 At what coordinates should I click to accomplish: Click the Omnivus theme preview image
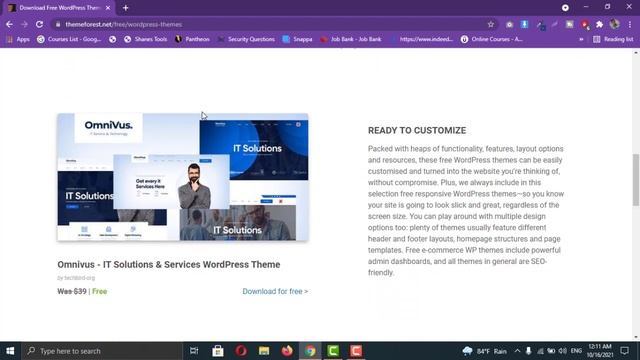pos(183,177)
